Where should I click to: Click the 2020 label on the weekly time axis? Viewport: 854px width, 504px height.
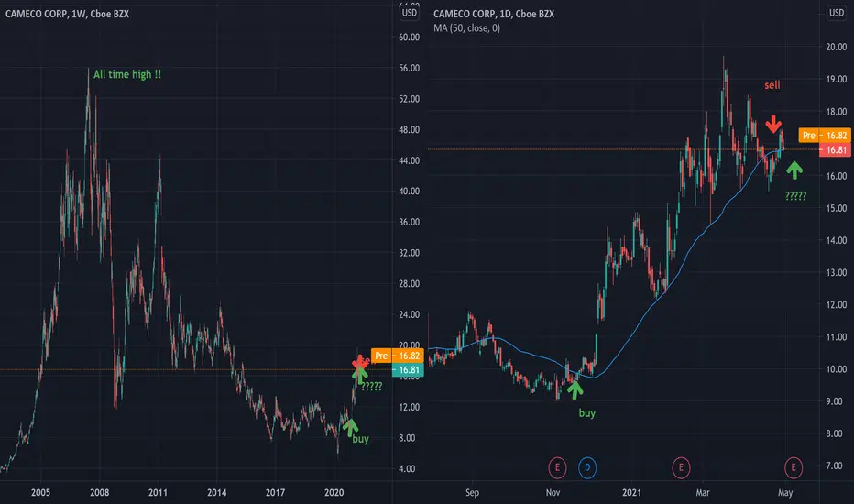click(334, 493)
